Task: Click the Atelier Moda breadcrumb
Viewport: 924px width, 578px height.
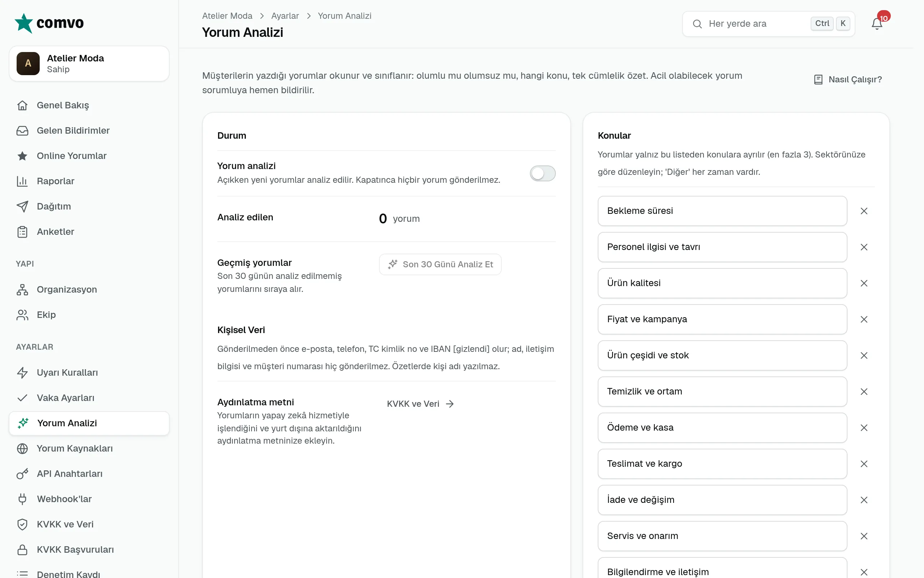Action: tap(227, 16)
